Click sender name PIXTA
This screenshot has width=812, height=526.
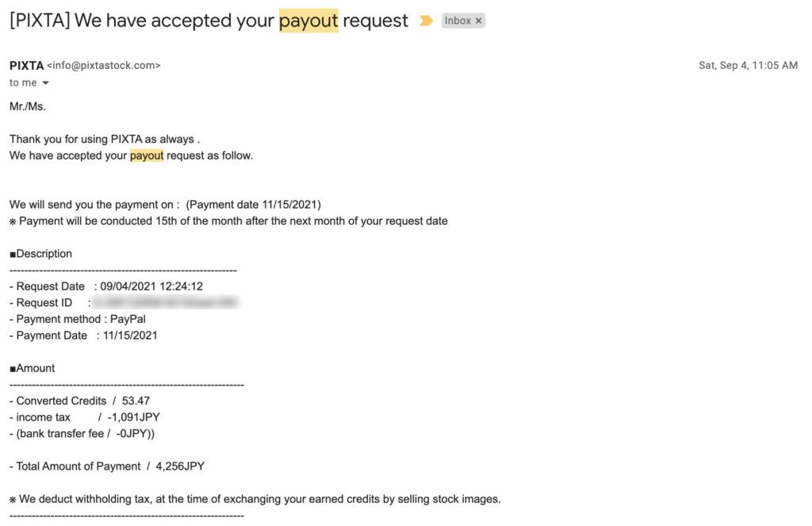(x=26, y=66)
